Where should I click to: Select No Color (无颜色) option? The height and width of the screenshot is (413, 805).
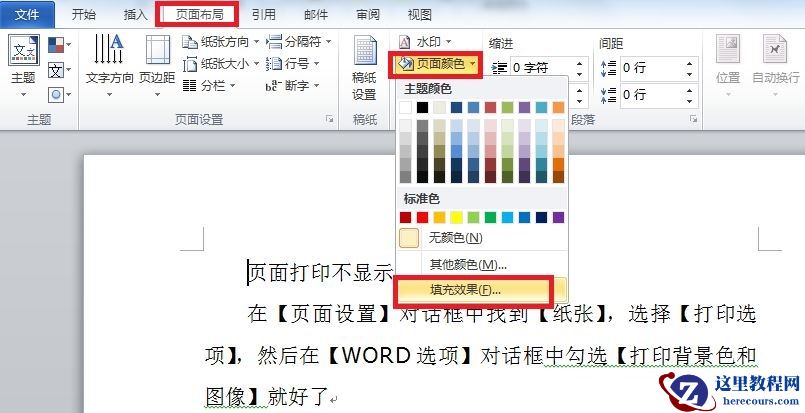pyautogui.click(x=454, y=238)
